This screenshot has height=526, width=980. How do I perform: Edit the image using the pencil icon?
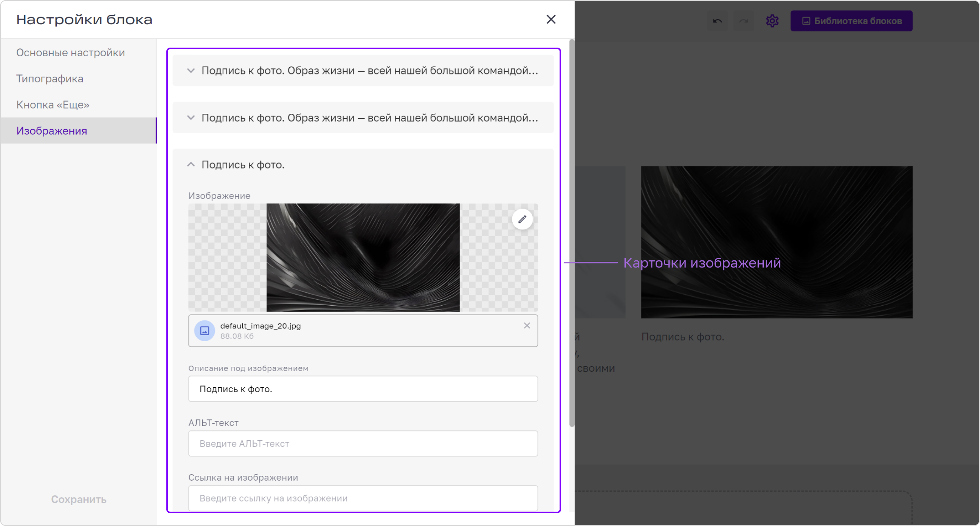522,219
